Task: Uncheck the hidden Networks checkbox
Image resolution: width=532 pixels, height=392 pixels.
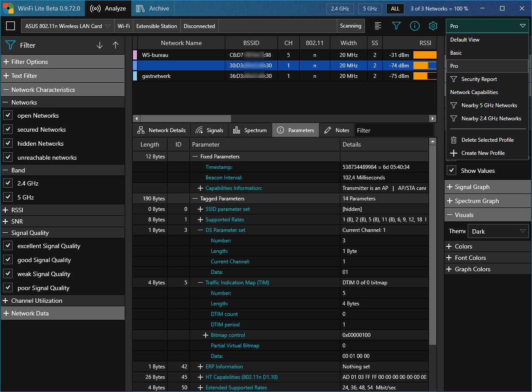Action: (x=8, y=143)
